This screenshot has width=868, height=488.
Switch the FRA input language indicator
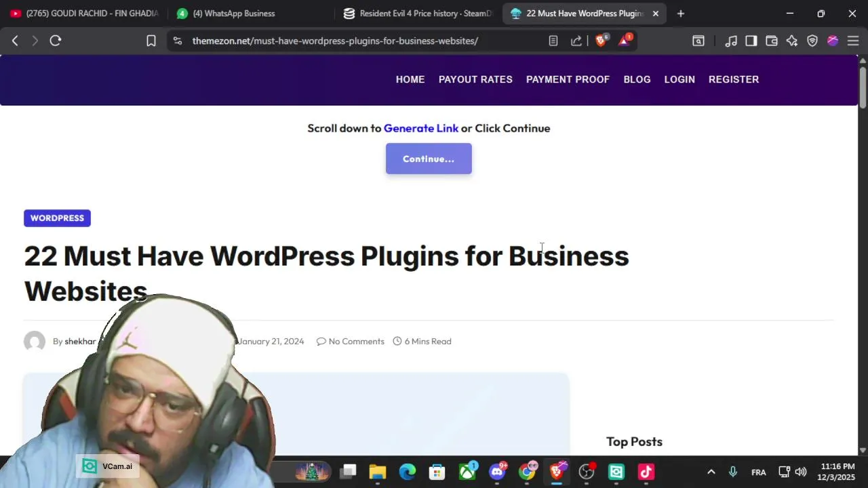759,472
